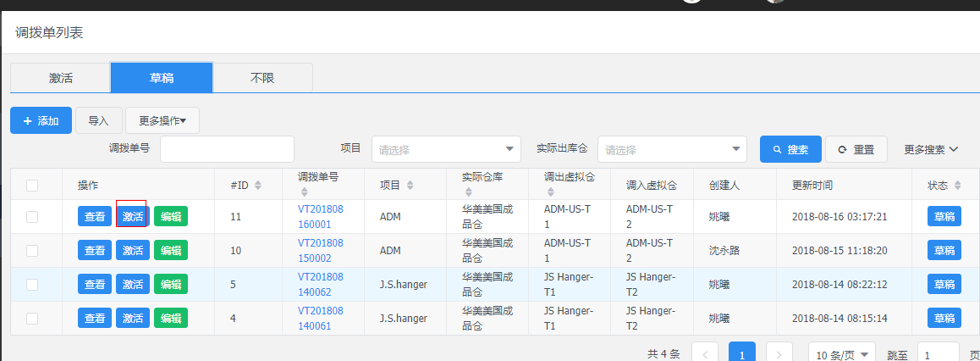Click the 调拨单列表 page title
Image resolution: width=980 pixels, height=361 pixels.
pos(49,32)
